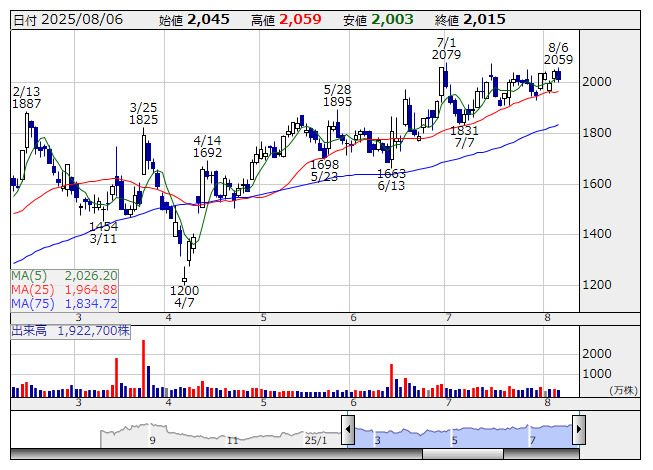This screenshot has width=653, height=470.
Task: Click the horizontal scrollbar thumb below the navigator
Action: pyautogui.click(x=463, y=454)
